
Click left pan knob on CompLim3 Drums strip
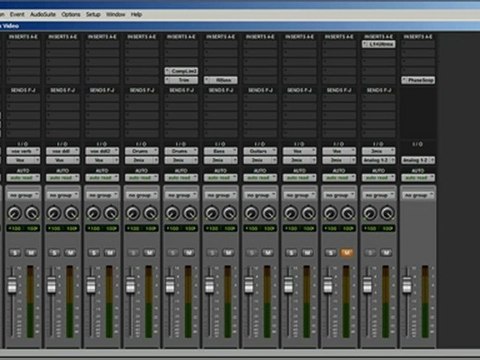pos(172,213)
